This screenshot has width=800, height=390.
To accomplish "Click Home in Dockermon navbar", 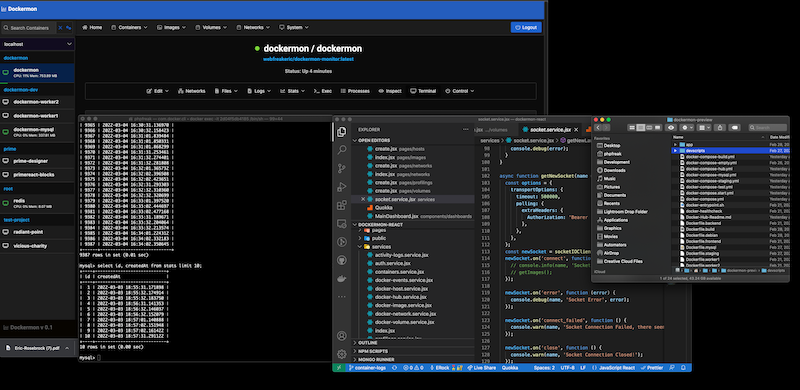I will (92, 28).
